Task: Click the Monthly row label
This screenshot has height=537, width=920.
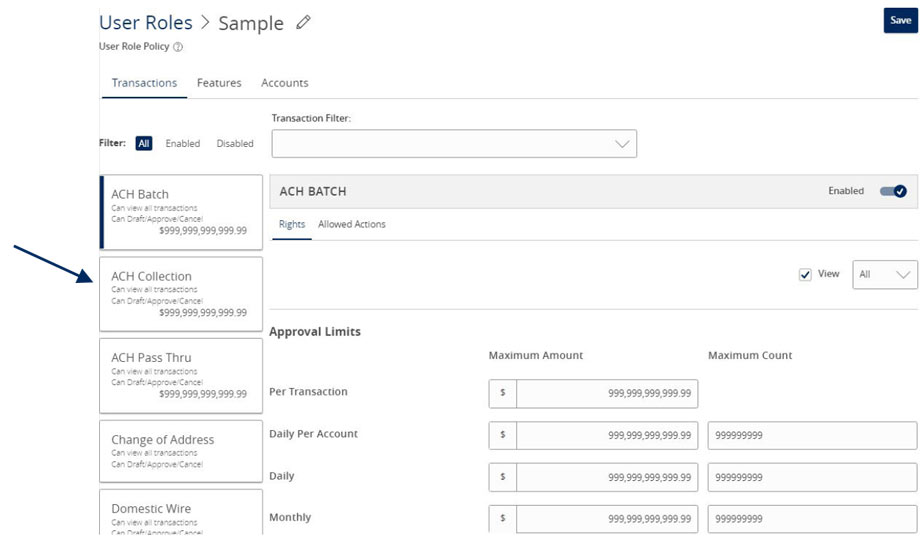Action: click(290, 517)
